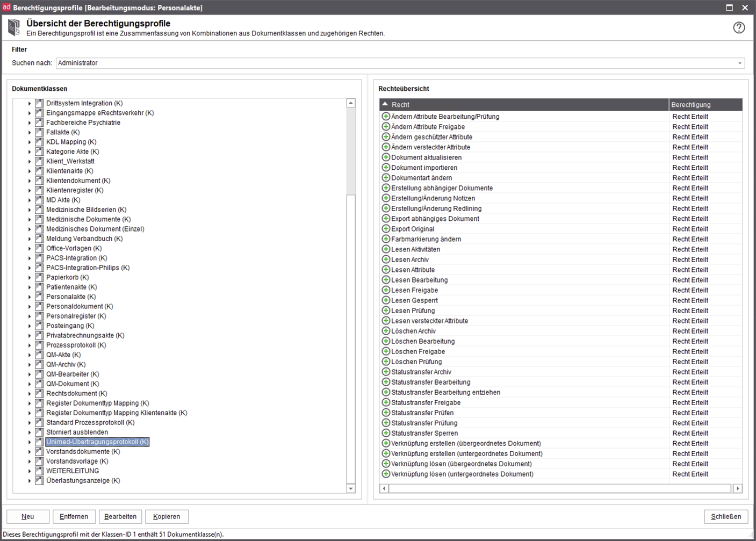This screenshot has width=756, height=541.
Task: Expand the QM-Dokument (K) document class
Action: coord(29,384)
